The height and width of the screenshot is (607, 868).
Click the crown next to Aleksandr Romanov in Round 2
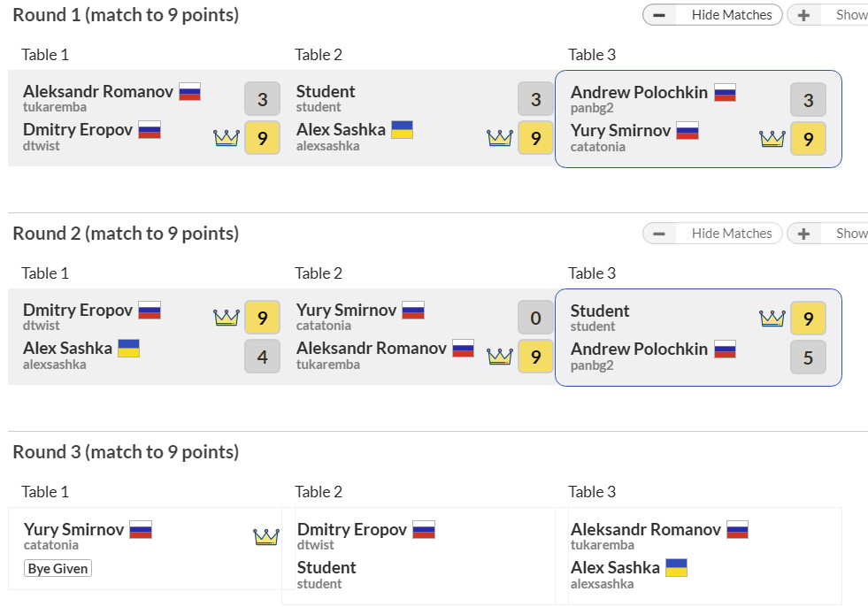[x=500, y=357]
